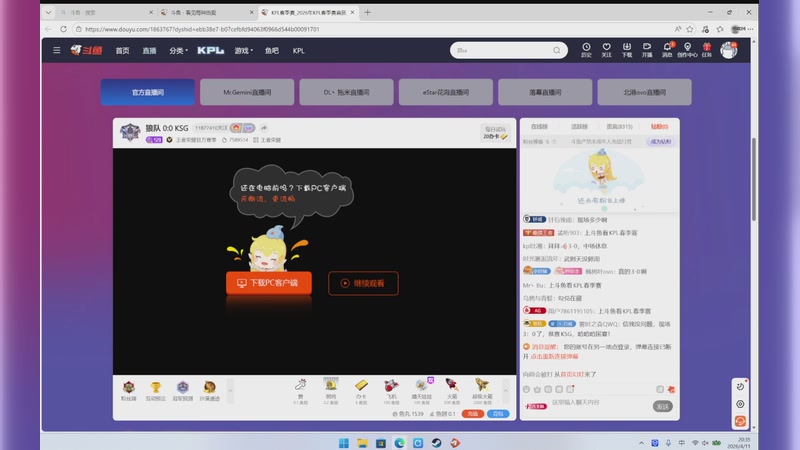Viewport: 800px width, 450px height.
Task: Open the hexagon settings icon on the right edge
Action: 740,404
